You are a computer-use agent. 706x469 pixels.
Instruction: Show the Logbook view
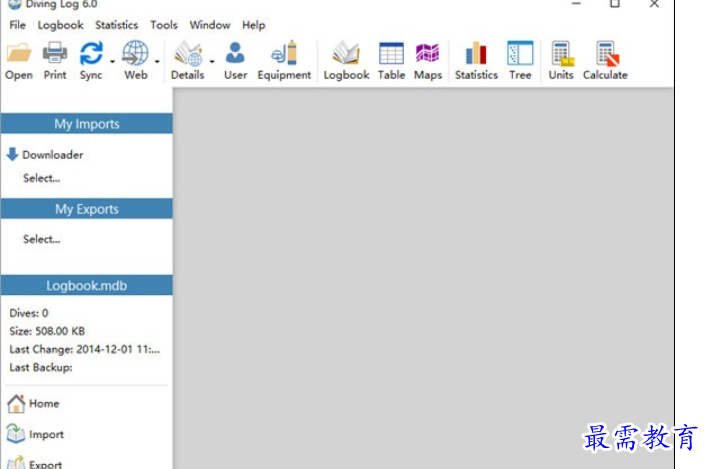tap(346, 53)
